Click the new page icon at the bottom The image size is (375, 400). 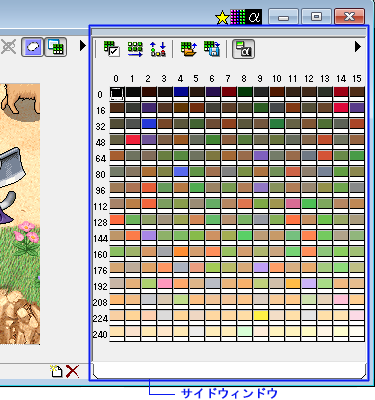pyautogui.click(x=56, y=371)
